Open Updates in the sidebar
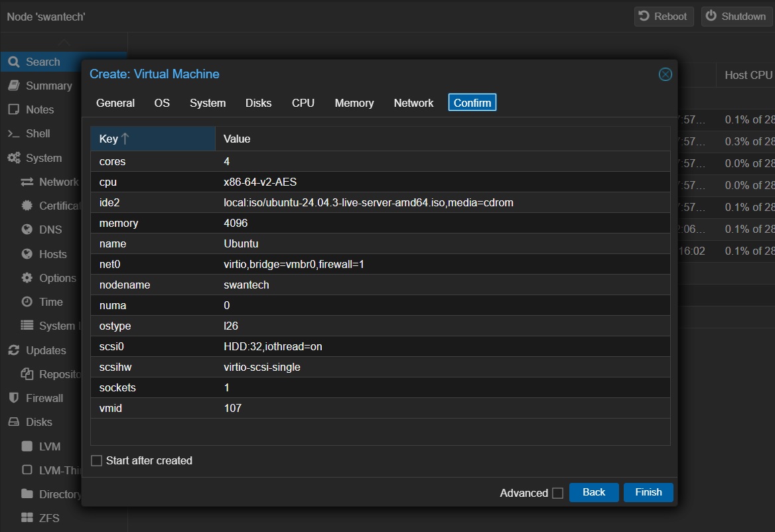This screenshot has height=532, width=775. click(46, 350)
